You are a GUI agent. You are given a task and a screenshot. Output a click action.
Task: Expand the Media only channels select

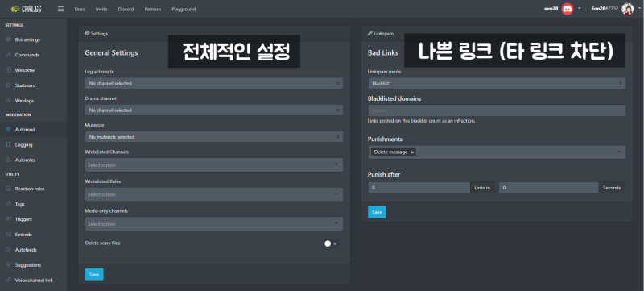click(214, 224)
